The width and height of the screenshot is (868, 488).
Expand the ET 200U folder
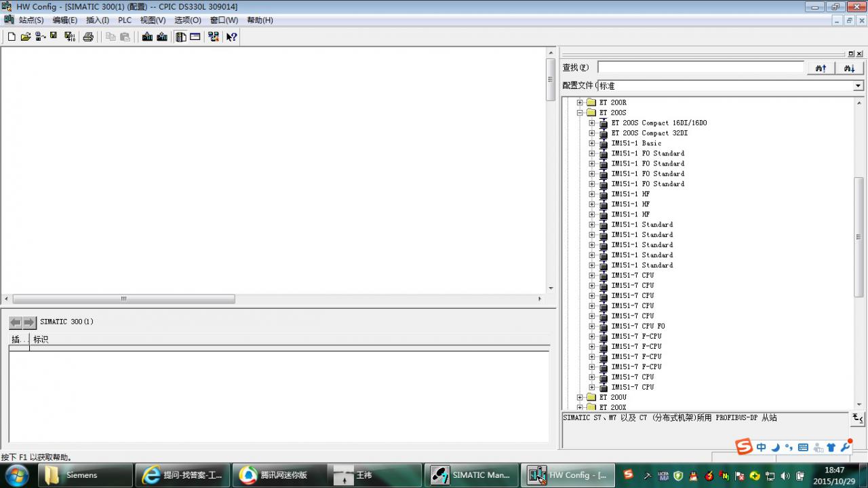point(580,398)
